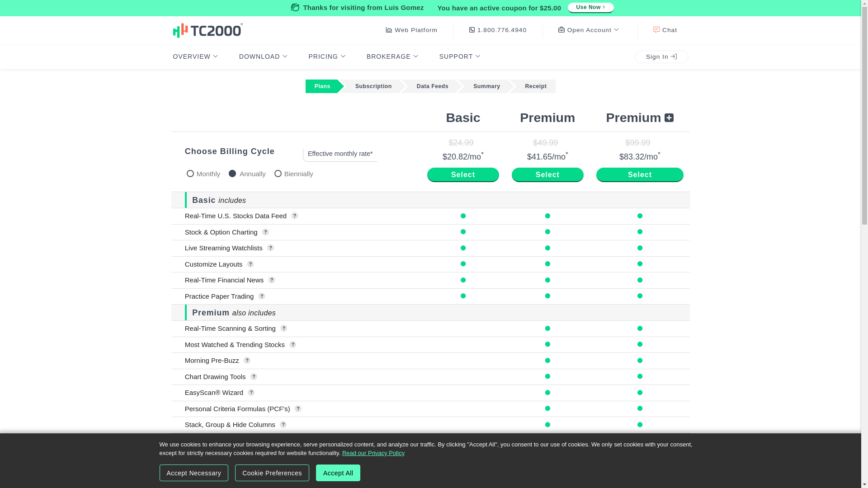The height and width of the screenshot is (488, 868).
Task: Open help for Real-Time Scanning & Sorting
Action: tap(284, 328)
